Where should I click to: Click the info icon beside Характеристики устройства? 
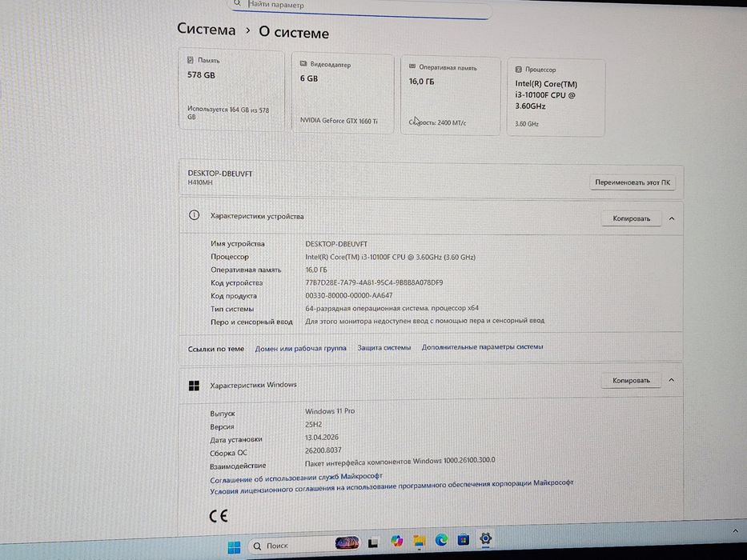pyautogui.click(x=194, y=214)
